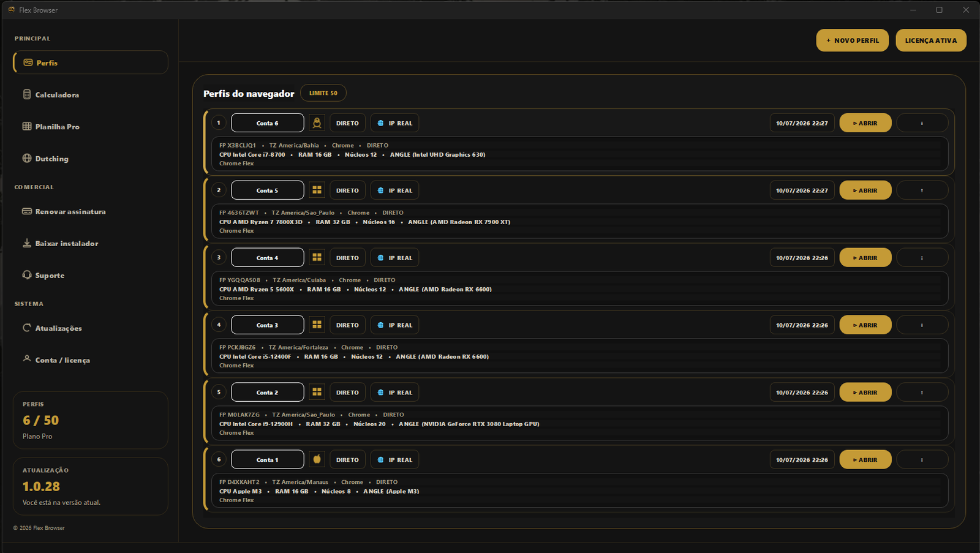Click the Conta 6 name field

pos(267,123)
